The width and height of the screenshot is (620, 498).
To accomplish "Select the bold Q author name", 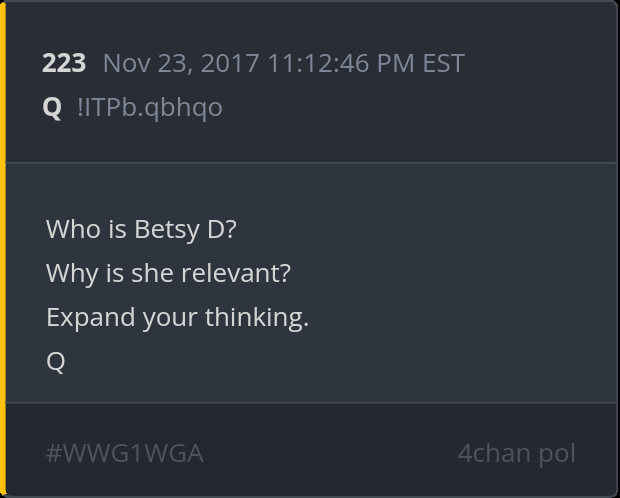I will 52,107.
